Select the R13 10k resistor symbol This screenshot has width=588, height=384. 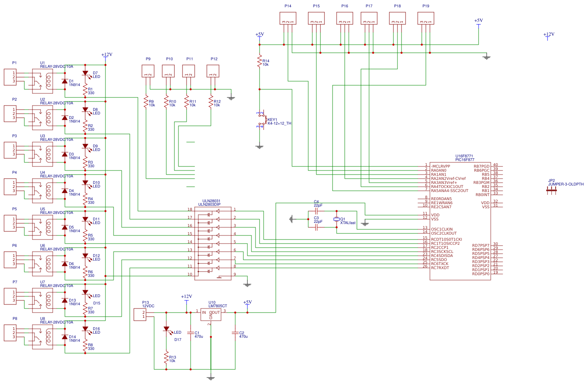pyautogui.click(x=166, y=358)
